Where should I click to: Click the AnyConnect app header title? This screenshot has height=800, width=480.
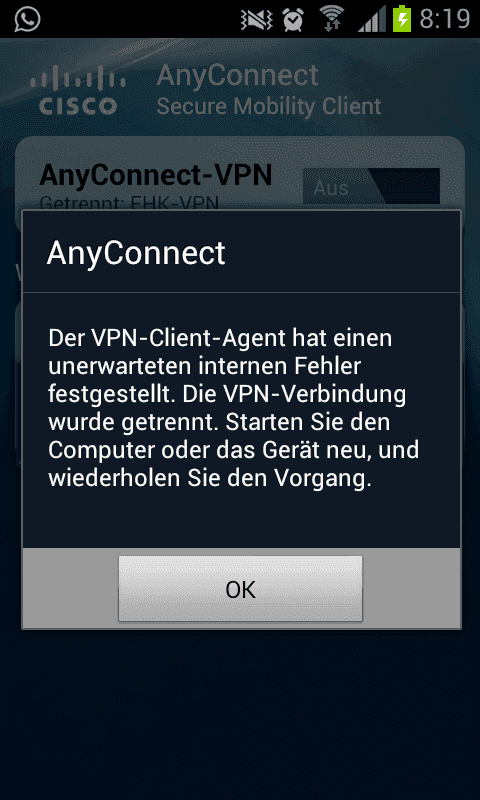point(237,75)
